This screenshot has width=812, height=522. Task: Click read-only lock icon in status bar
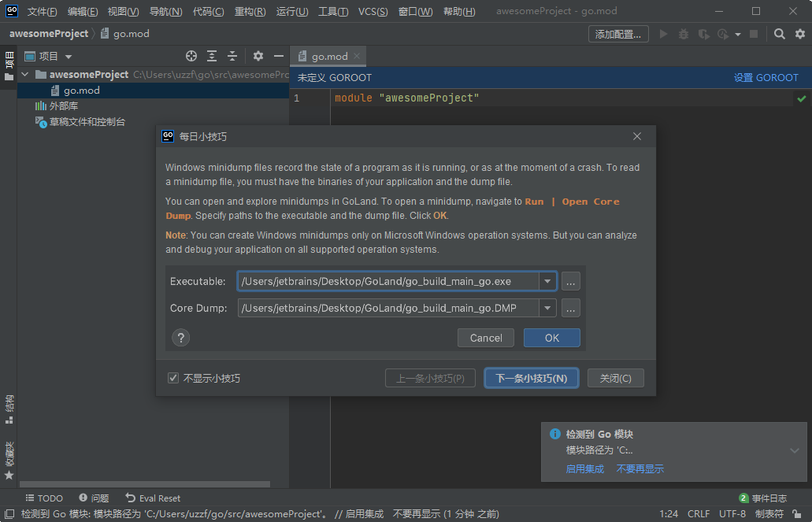click(798, 513)
